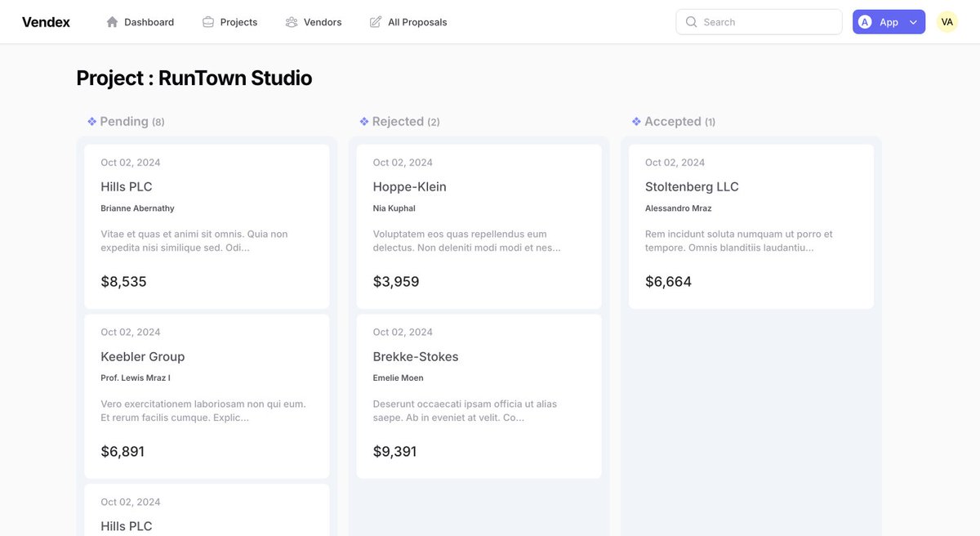Click the $6,891 amount
The height and width of the screenshot is (536, 980).
tap(122, 452)
